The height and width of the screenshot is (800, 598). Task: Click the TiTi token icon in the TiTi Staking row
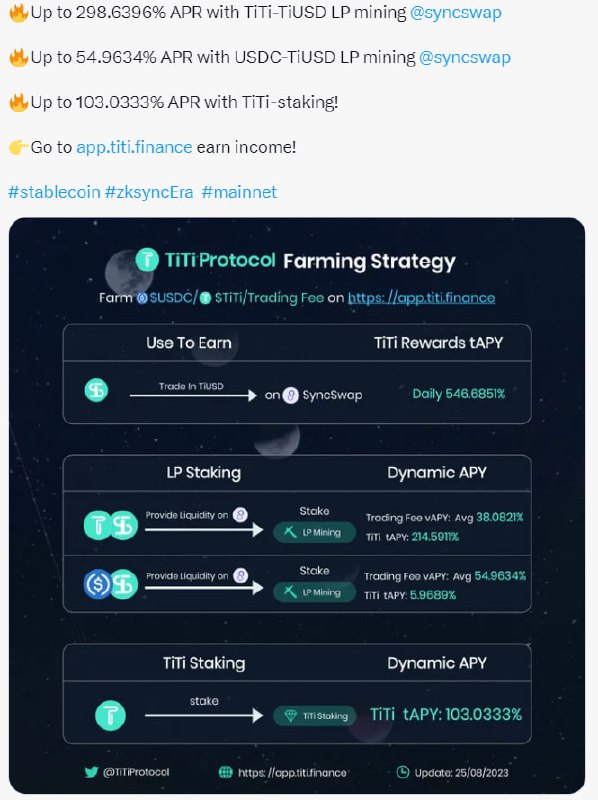click(x=110, y=715)
